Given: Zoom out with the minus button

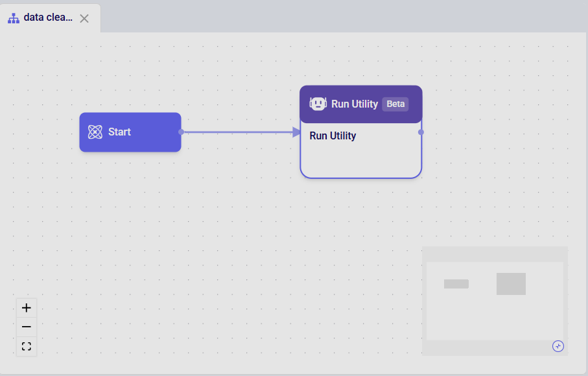Looking at the screenshot, I should 26,327.
